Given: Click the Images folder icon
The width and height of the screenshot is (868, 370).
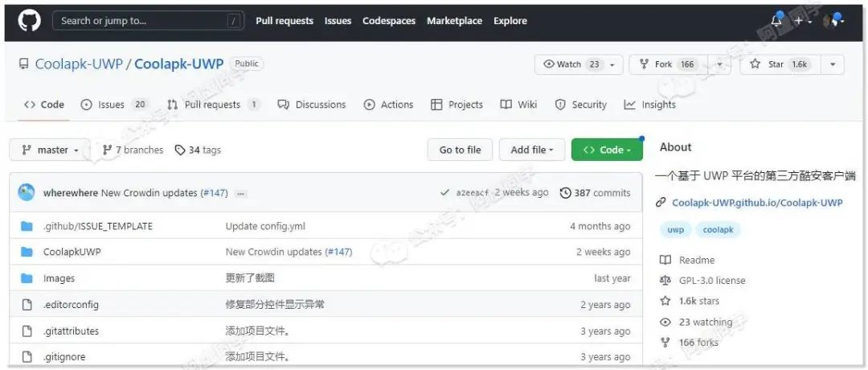Looking at the screenshot, I should click(x=27, y=278).
